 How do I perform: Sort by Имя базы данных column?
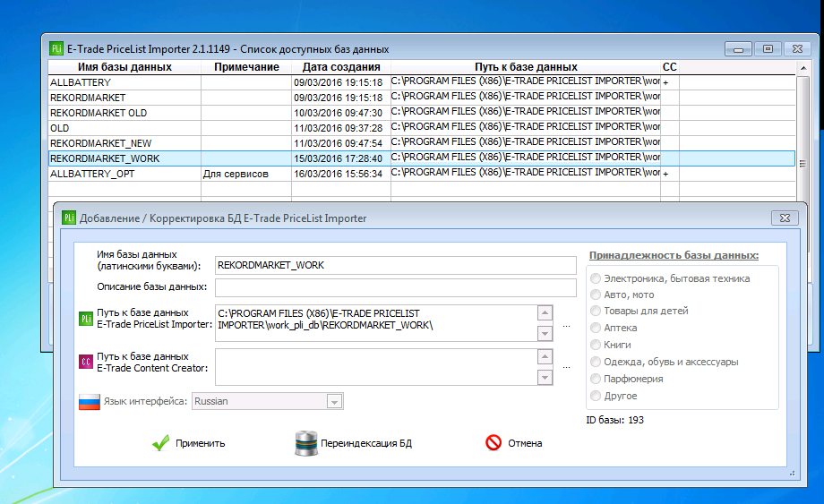(x=124, y=66)
